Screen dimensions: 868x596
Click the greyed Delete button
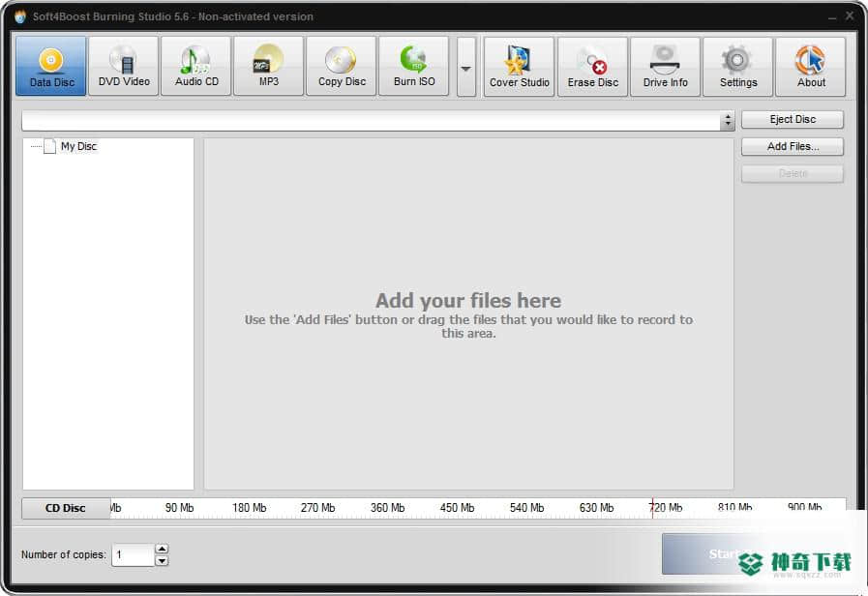point(793,174)
